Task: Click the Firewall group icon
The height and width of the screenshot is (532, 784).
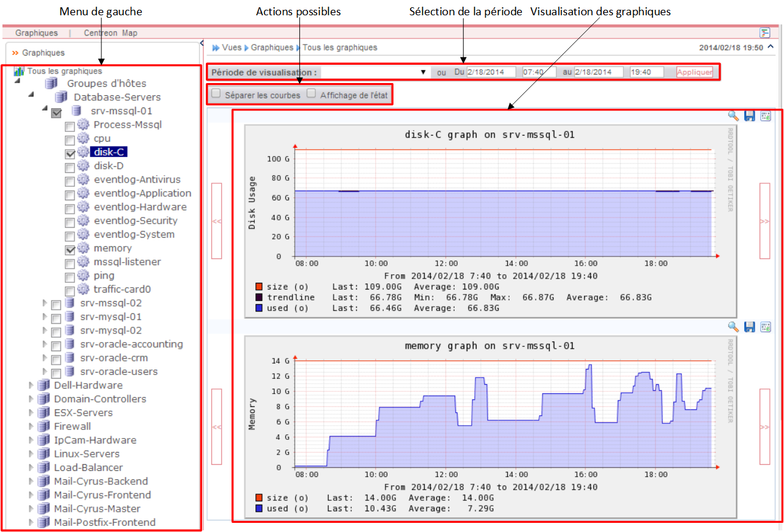Action: pos(43,426)
